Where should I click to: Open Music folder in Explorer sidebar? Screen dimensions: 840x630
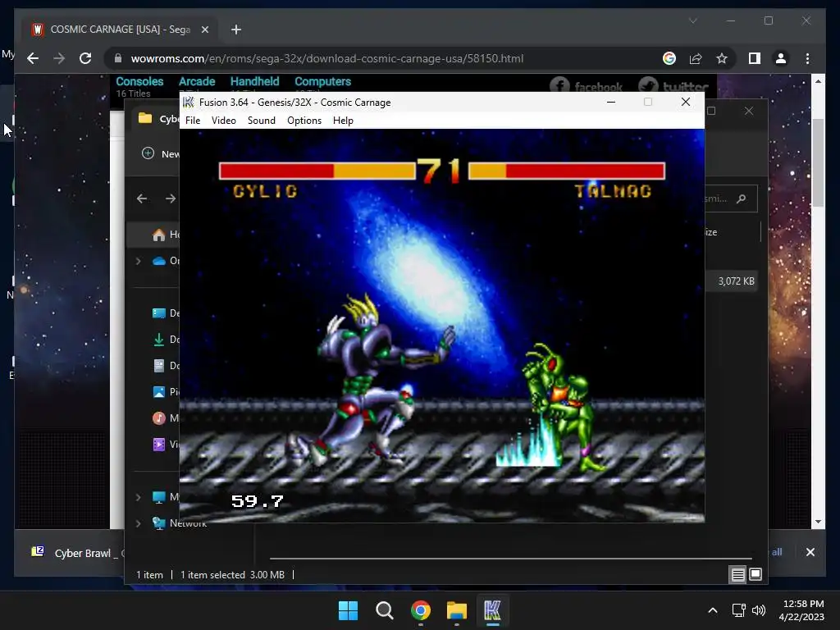[166, 418]
